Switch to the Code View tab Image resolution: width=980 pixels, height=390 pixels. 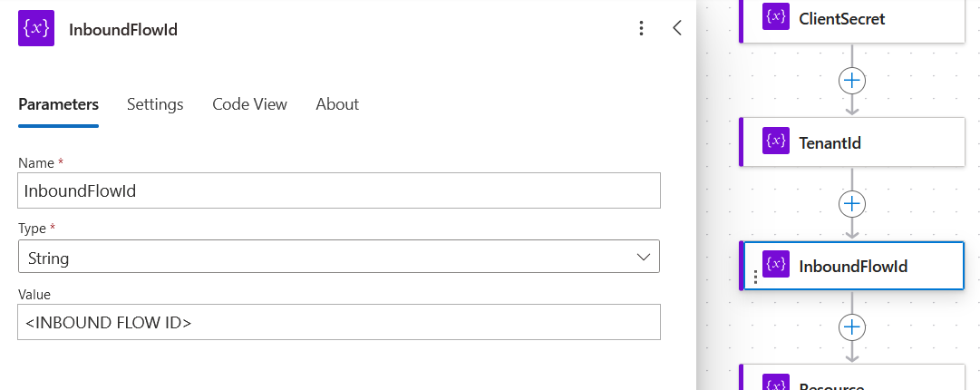click(x=249, y=104)
